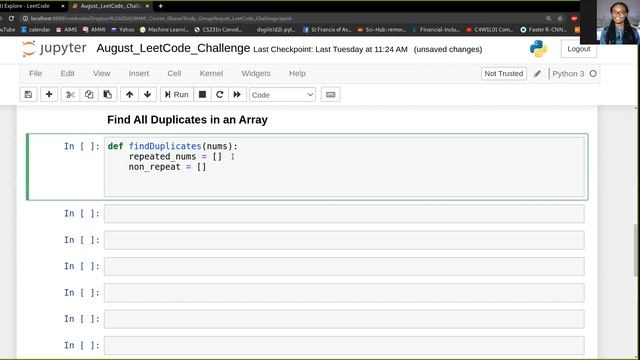This screenshot has width=640, height=360.
Task: Click the zoom magnifier icon in address bar
Action: 549,18
